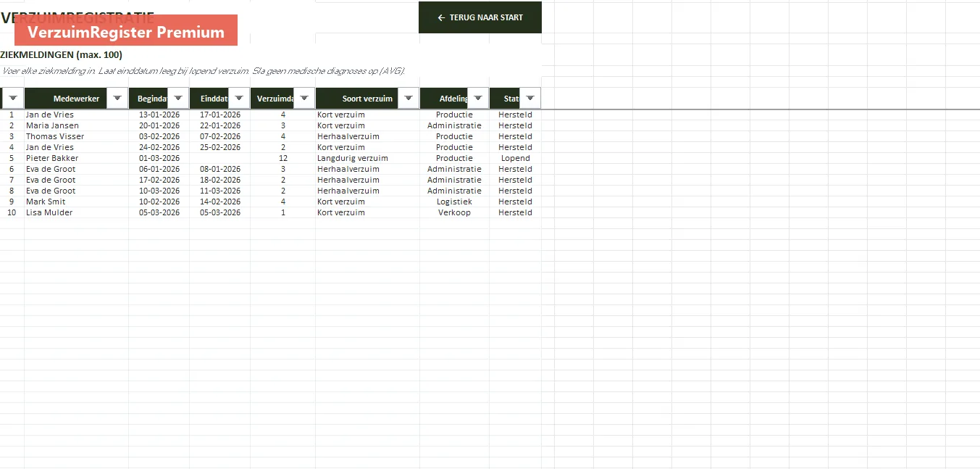Select end date 22-01-2026

point(220,125)
